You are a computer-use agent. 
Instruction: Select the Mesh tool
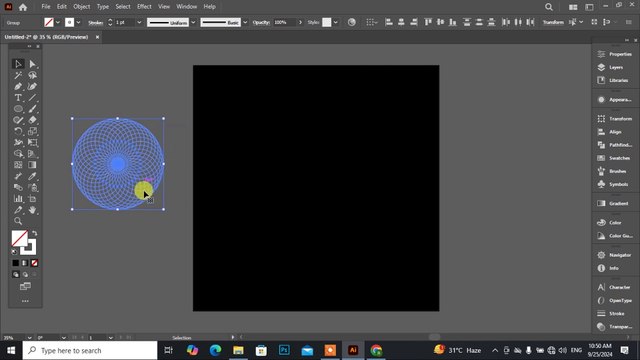click(x=18, y=165)
